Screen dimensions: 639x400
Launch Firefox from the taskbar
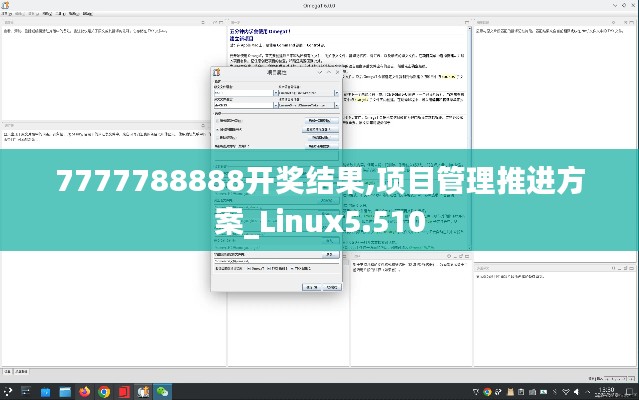[84, 392]
